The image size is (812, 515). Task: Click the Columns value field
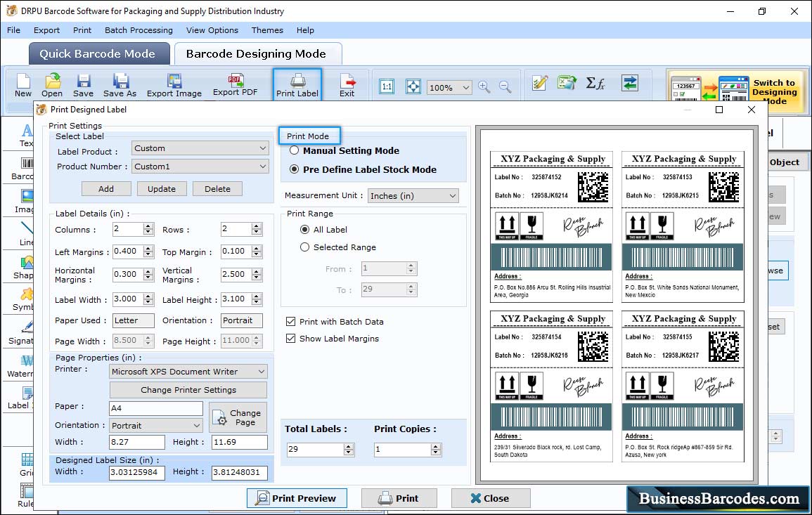(128, 229)
